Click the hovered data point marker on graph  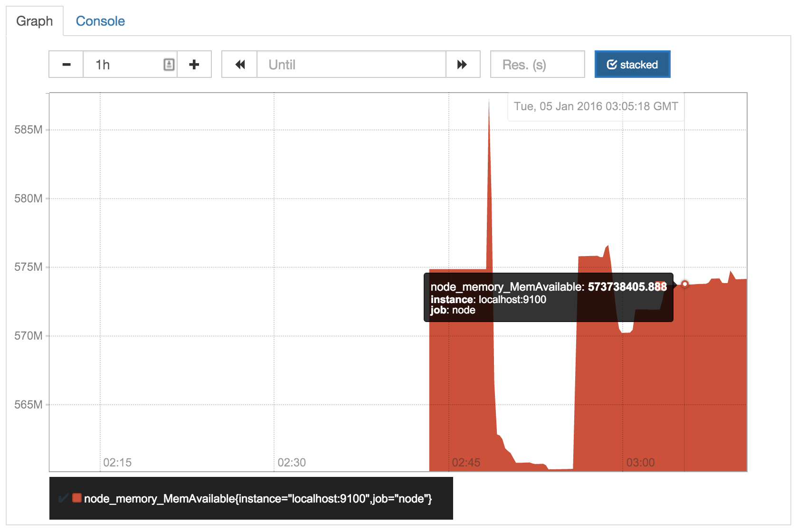point(684,284)
